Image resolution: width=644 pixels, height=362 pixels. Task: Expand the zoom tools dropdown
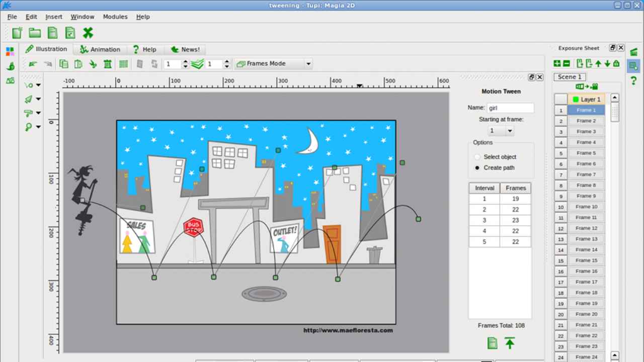[39, 127]
